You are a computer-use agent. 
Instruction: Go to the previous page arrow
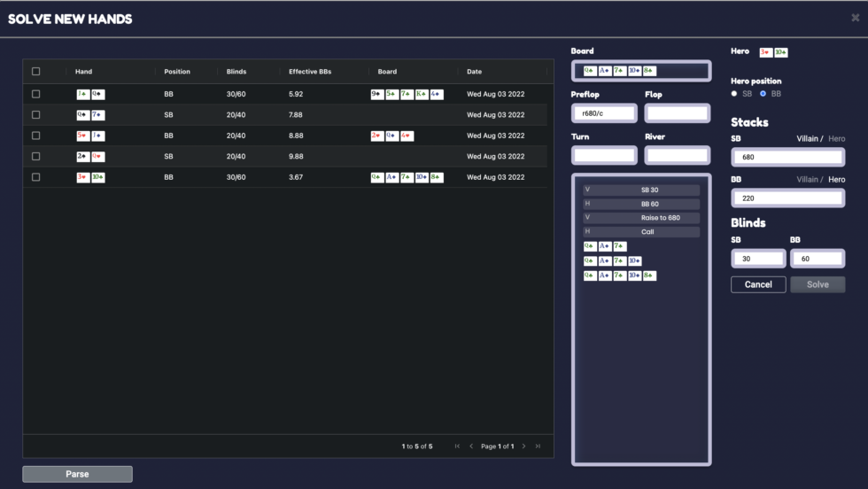tap(471, 446)
